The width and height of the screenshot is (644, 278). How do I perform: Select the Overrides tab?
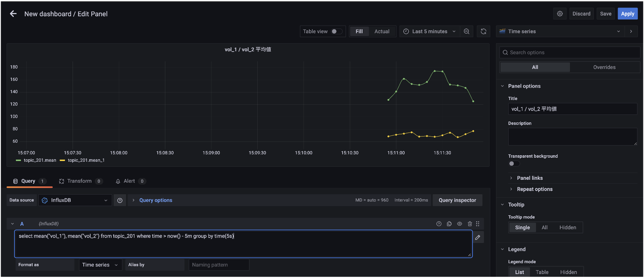point(604,67)
